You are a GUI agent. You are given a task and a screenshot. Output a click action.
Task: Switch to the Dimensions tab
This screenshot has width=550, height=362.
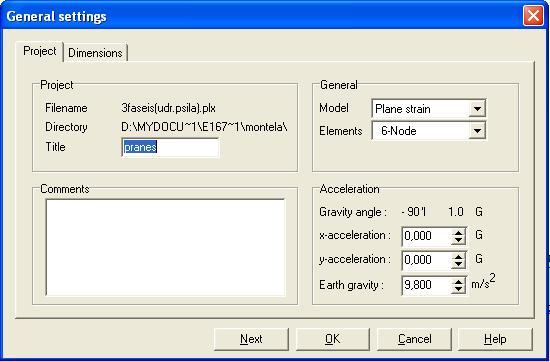[x=95, y=53]
